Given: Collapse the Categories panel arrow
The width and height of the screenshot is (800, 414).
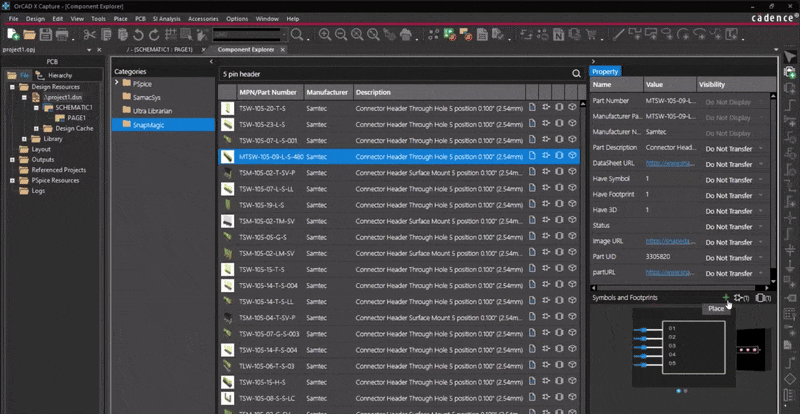Looking at the screenshot, I should click(x=211, y=62).
